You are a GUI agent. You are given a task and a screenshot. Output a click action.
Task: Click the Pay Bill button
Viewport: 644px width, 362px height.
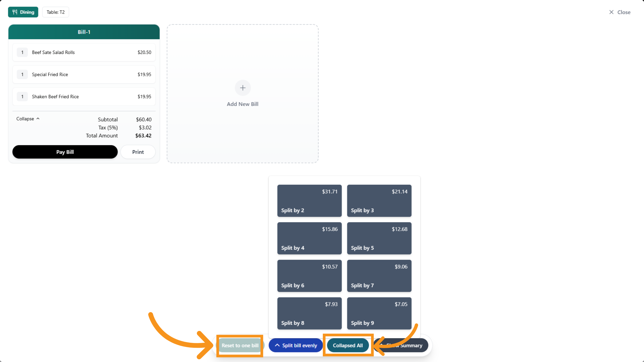pyautogui.click(x=65, y=152)
